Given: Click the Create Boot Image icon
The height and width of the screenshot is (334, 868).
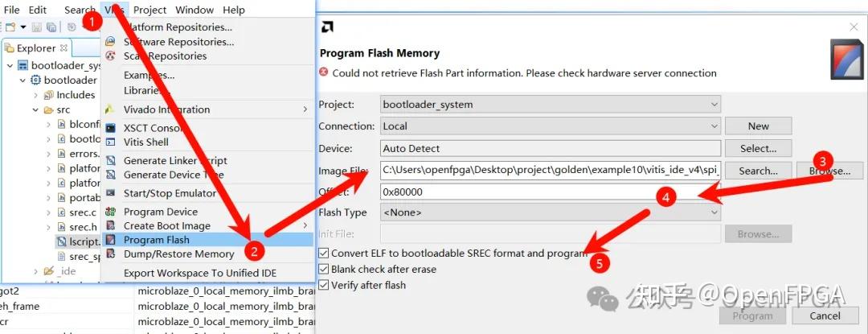Looking at the screenshot, I should pos(109,226).
